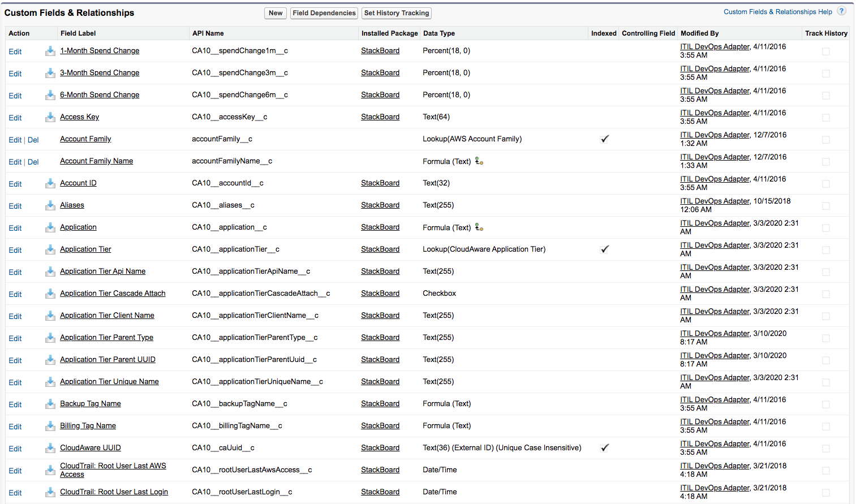Click the Set History Tracking button
This screenshot has width=856, height=504.
pos(397,13)
